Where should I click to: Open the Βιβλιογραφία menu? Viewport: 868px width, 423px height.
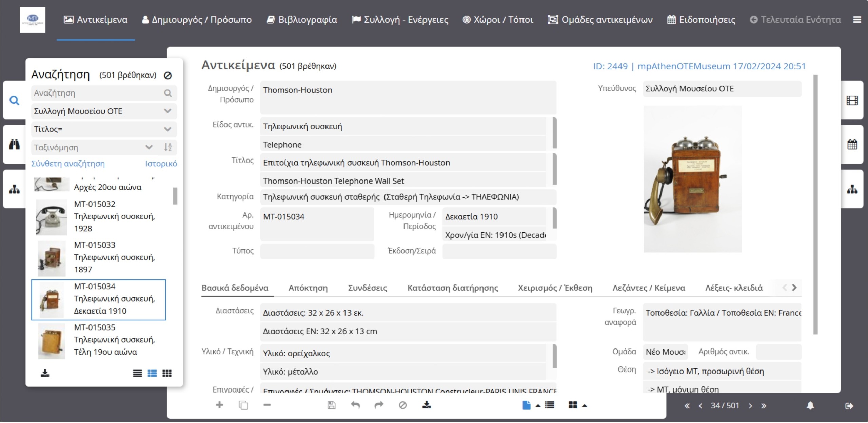pos(302,20)
